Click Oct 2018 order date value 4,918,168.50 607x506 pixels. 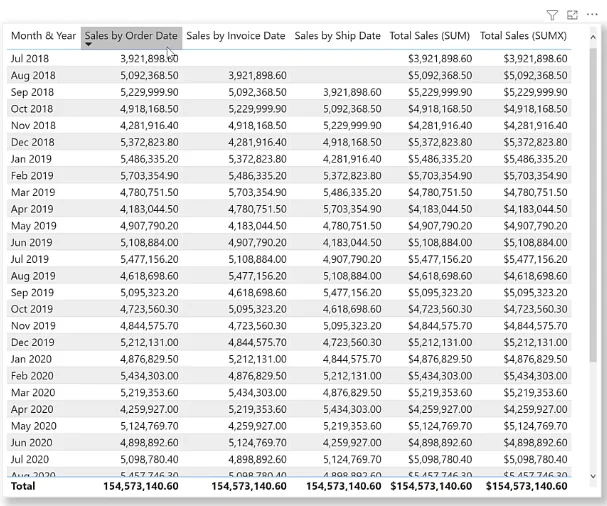(149, 109)
